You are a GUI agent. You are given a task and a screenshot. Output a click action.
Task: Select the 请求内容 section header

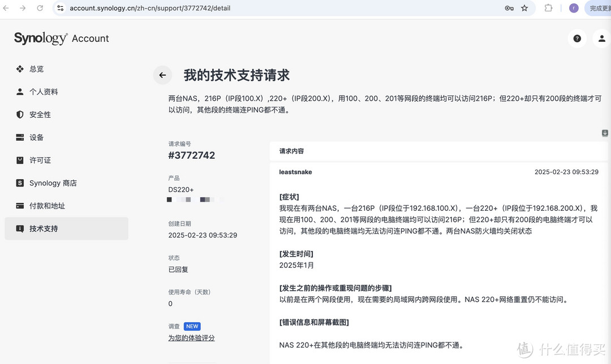(x=292, y=151)
